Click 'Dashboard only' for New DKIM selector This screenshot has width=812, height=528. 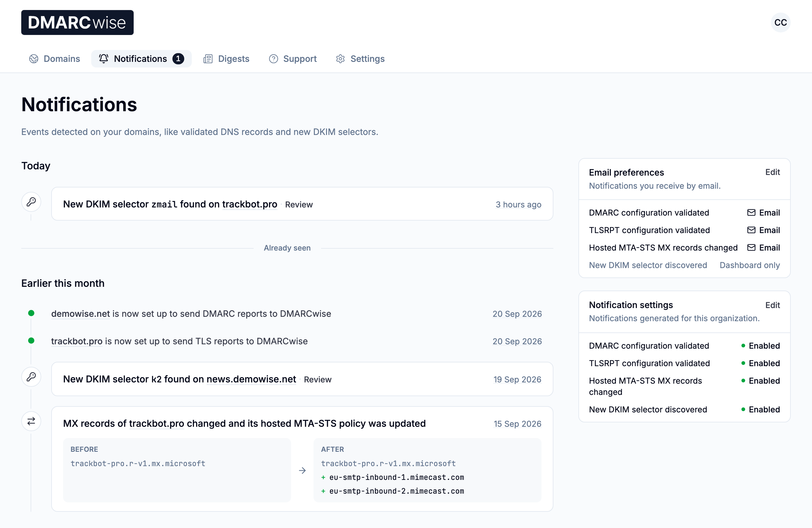[x=750, y=265]
